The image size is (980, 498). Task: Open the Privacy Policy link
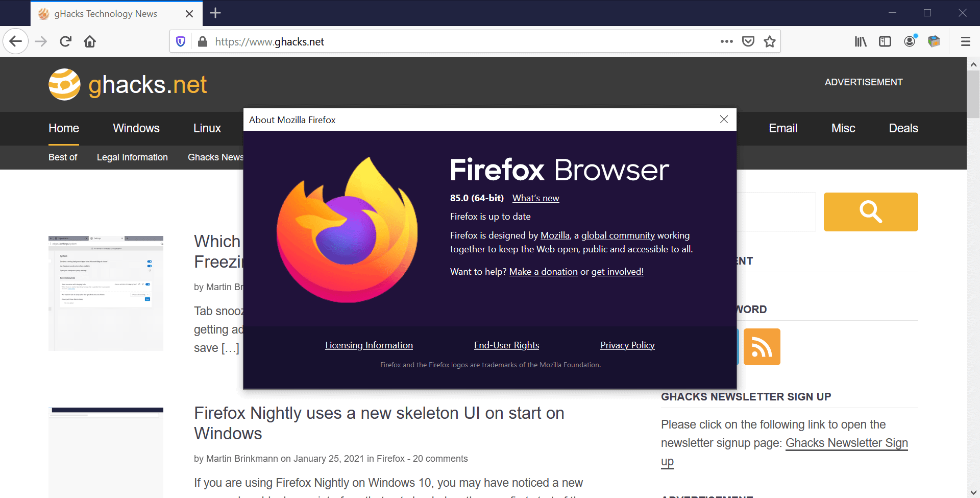[627, 345]
